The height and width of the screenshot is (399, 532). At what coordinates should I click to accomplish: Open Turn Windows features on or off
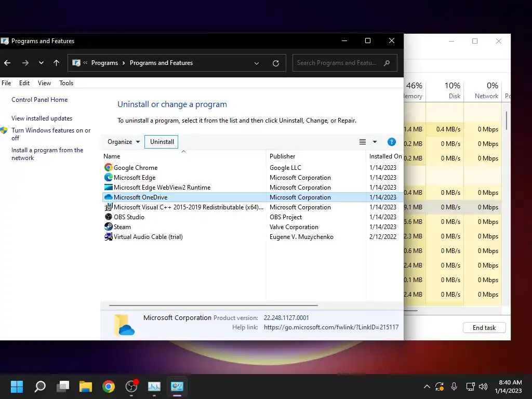pos(51,134)
